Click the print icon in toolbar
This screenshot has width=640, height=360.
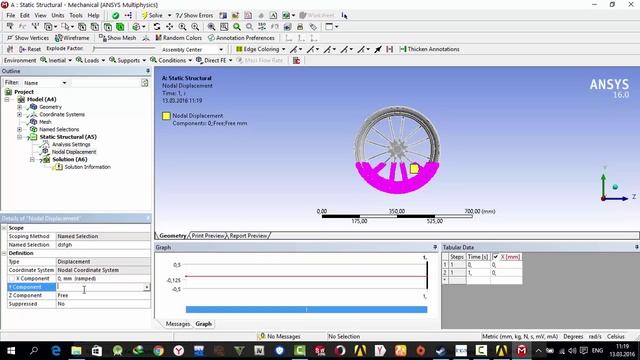pyautogui.click(x=300, y=27)
